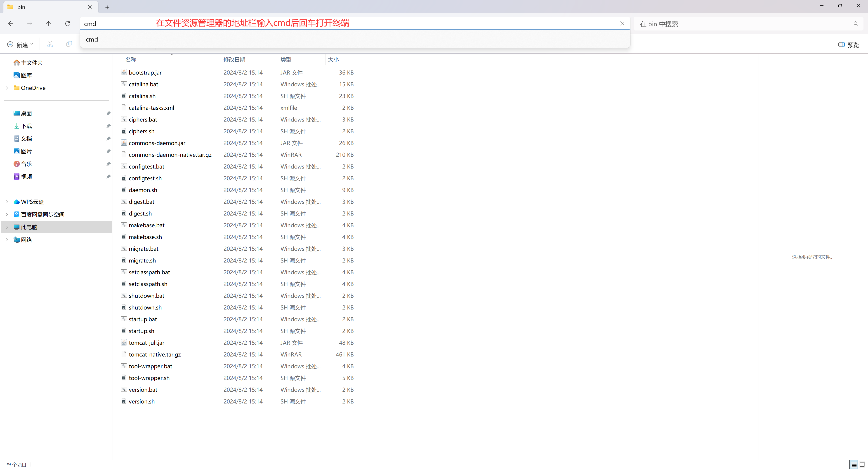Open the New item dropdown
The image size is (868, 469).
20,45
